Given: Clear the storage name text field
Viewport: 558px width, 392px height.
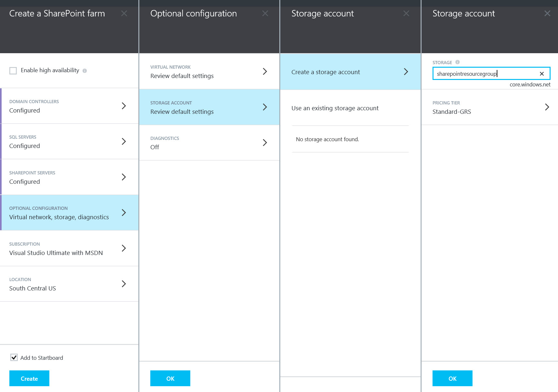Looking at the screenshot, I should click(542, 74).
